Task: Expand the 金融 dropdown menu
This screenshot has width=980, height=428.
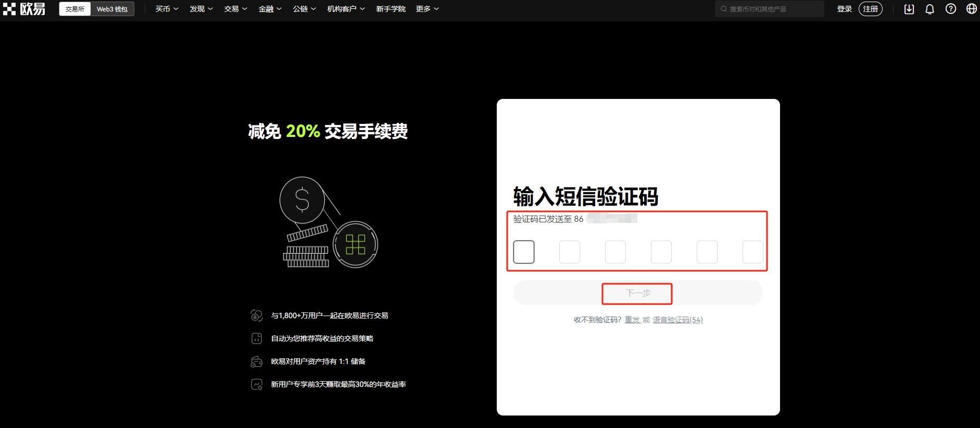Action: pos(270,9)
